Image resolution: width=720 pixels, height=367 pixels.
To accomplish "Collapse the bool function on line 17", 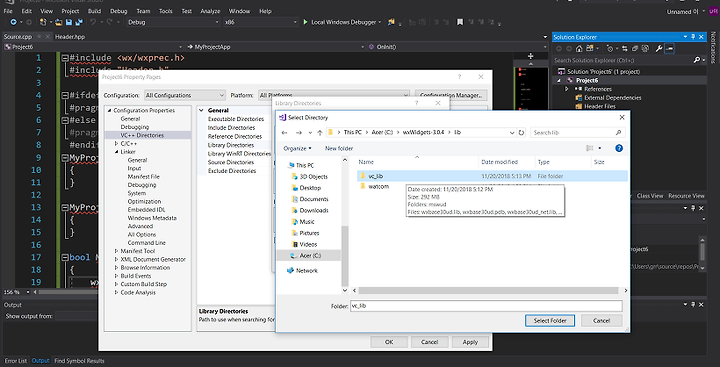I will [65, 257].
